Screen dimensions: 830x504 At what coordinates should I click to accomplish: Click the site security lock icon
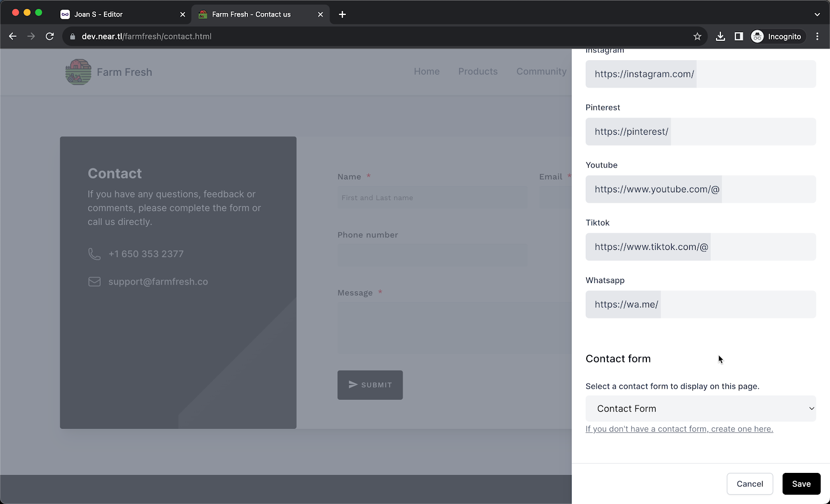tap(73, 36)
